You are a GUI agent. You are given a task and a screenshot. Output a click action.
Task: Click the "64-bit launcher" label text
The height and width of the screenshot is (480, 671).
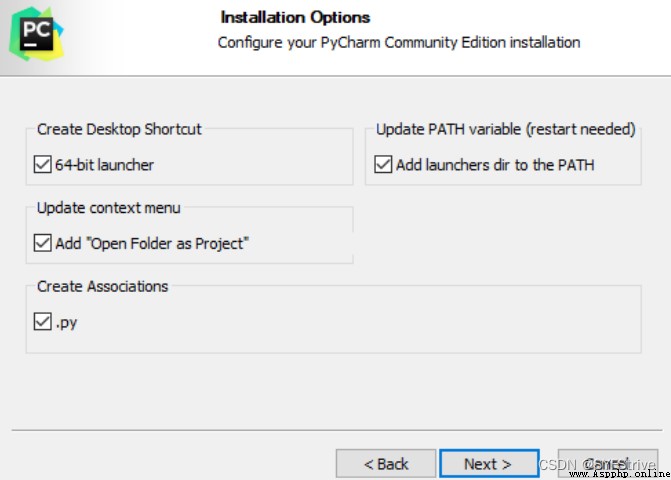tap(104, 165)
